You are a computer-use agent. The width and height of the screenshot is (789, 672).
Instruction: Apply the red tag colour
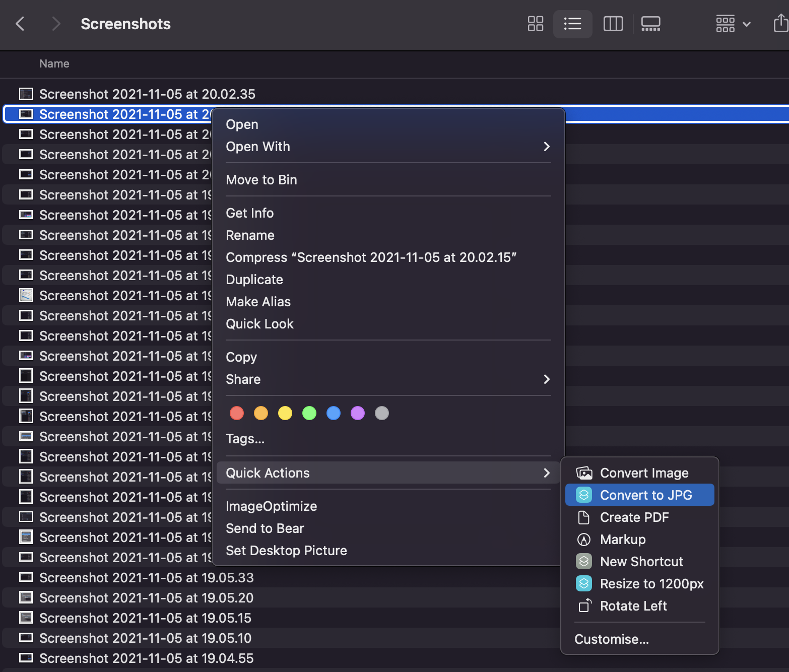pyautogui.click(x=237, y=413)
